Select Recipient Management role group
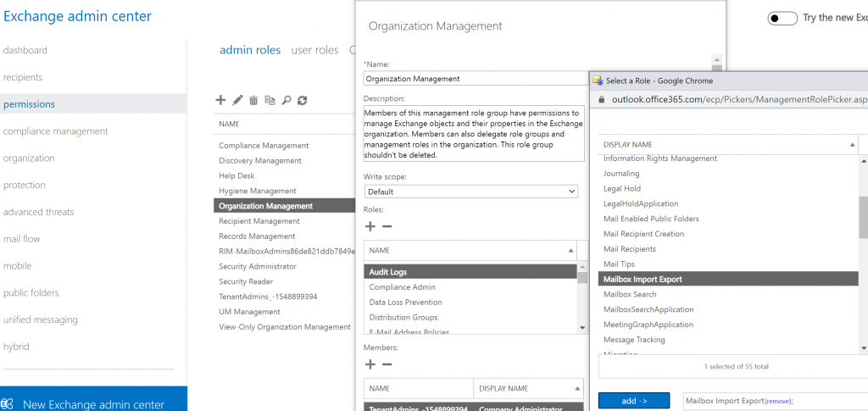Viewport: 868px width, 411px height. (259, 220)
